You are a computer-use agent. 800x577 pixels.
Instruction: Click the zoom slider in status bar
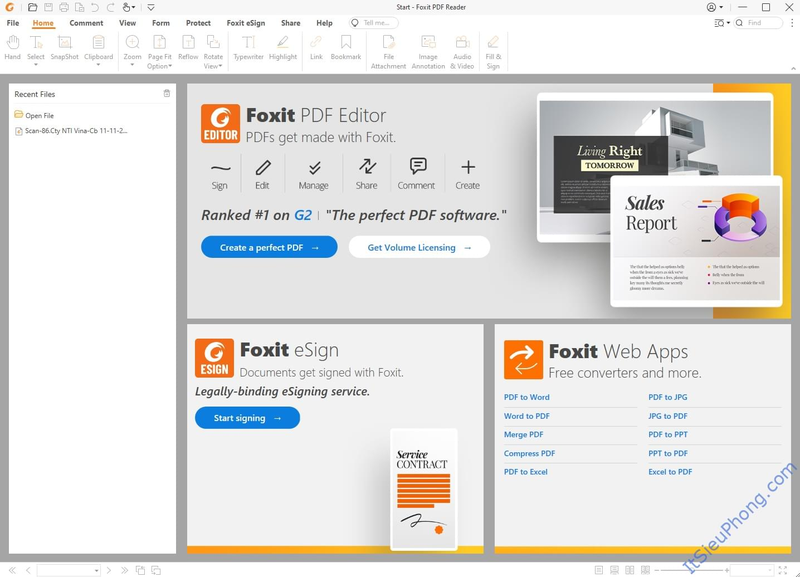[x=692, y=570]
